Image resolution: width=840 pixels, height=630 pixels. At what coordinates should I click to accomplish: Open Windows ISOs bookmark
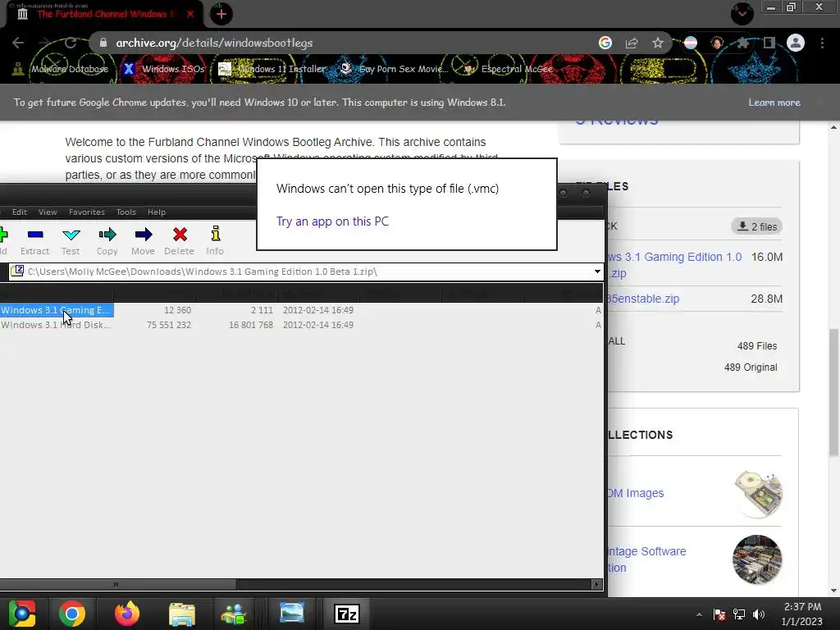[163, 69]
